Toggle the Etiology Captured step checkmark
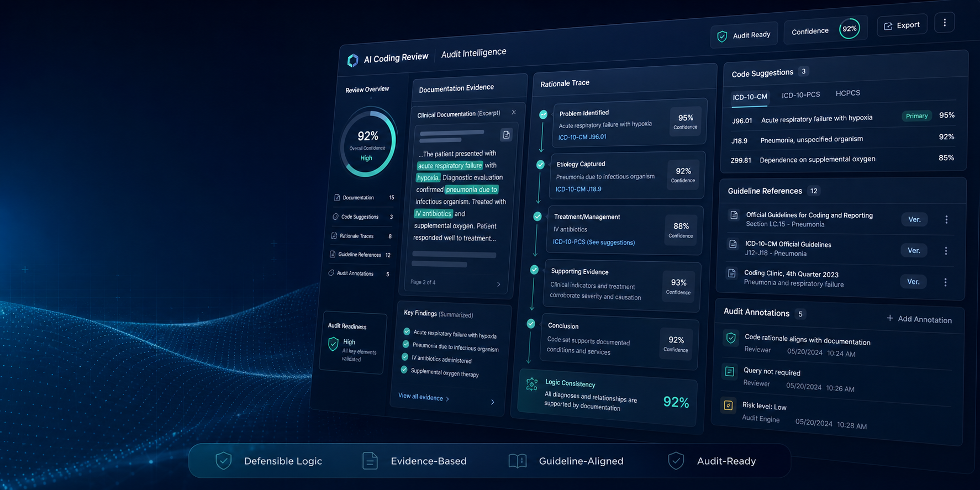The width and height of the screenshot is (980, 490). pyautogui.click(x=541, y=165)
